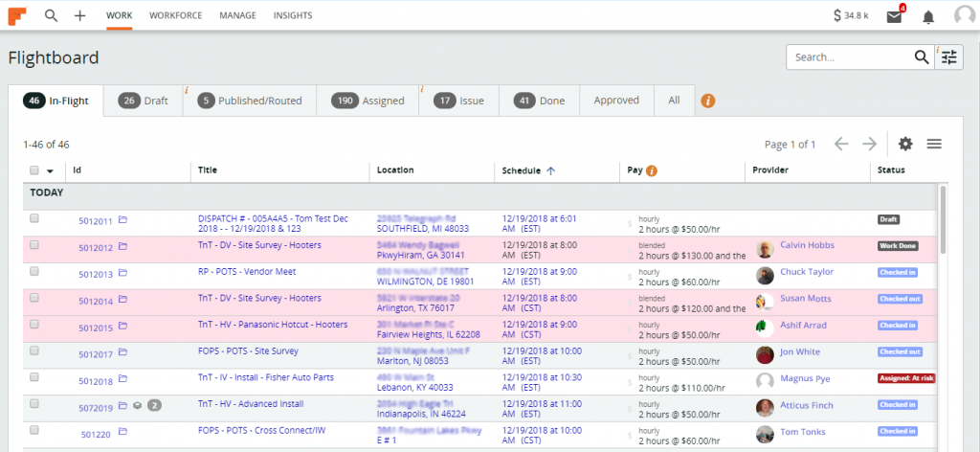Click the orange info icon after All tab
The height and width of the screenshot is (452, 980).
point(708,101)
